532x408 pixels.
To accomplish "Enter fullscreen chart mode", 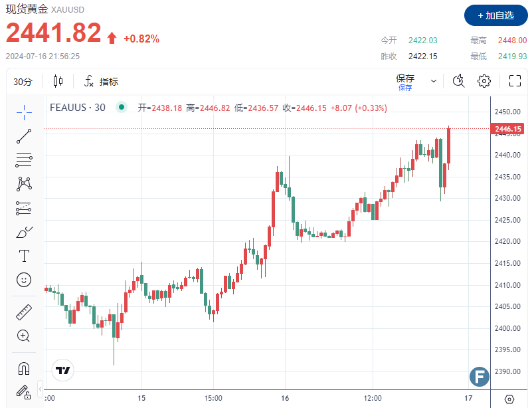I will [x=515, y=81].
